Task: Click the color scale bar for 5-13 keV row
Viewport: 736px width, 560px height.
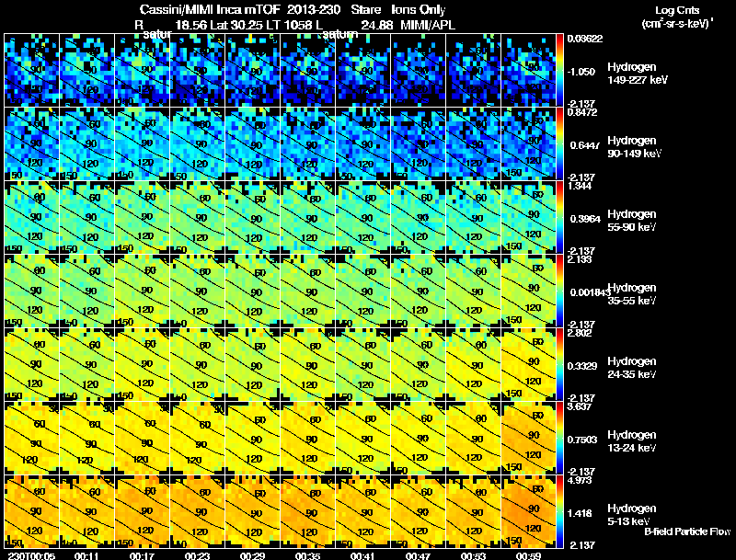Action: (x=559, y=512)
